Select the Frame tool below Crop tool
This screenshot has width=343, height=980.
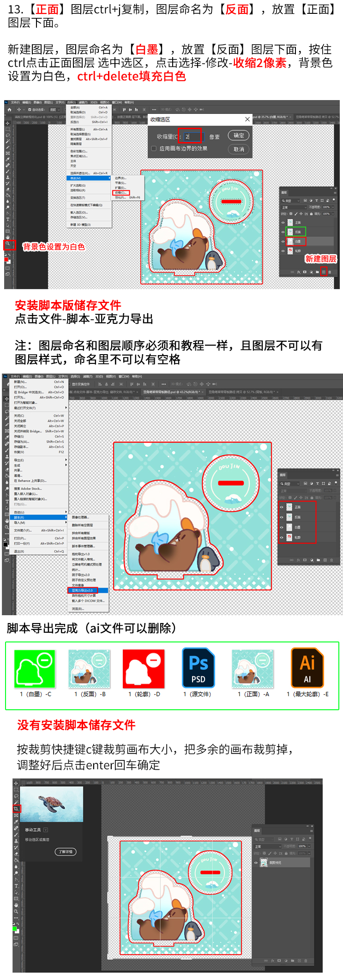click(x=16, y=815)
